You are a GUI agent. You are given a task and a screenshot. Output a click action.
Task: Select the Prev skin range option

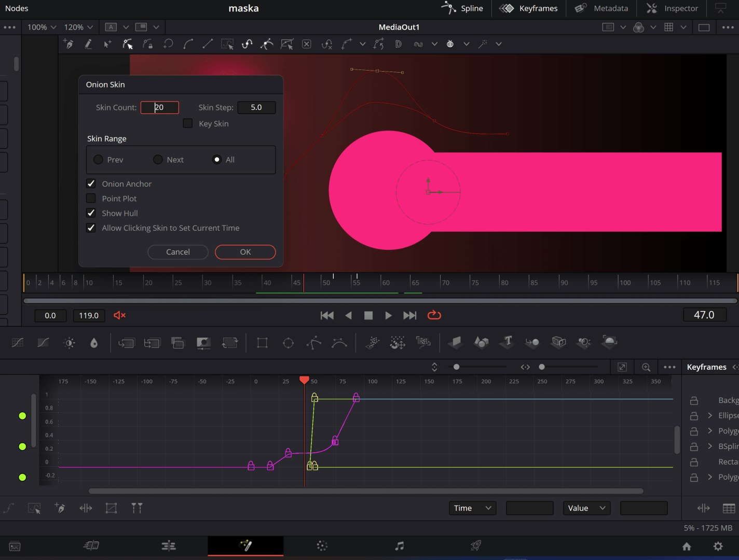coord(98,160)
